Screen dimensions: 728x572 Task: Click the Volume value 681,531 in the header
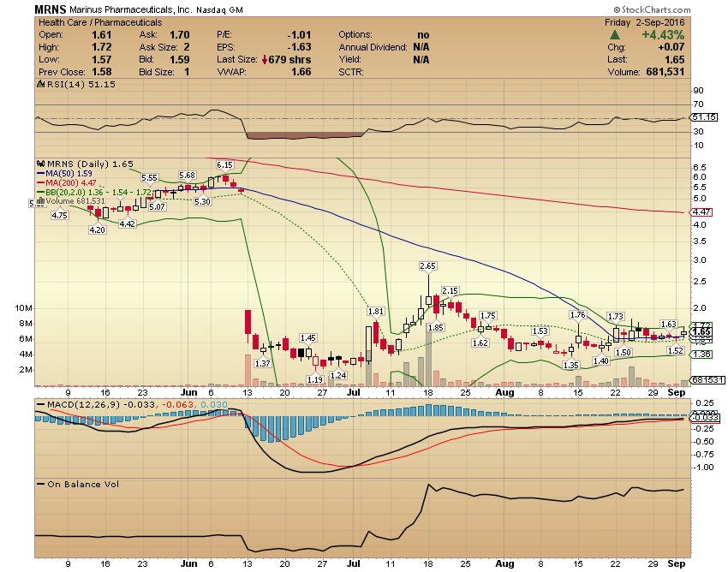665,72
